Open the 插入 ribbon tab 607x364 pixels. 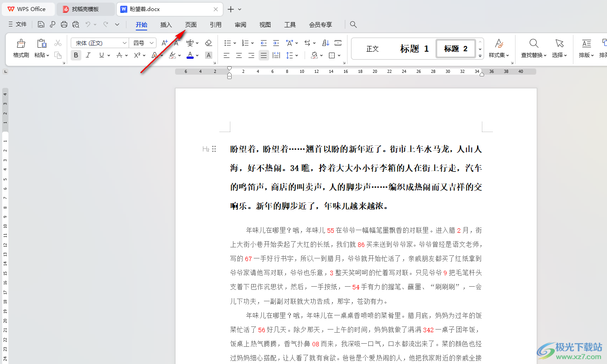166,25
